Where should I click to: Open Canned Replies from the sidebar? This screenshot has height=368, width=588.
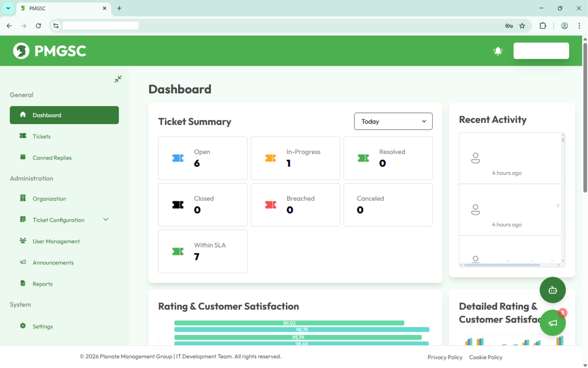(x=52, y=158)
